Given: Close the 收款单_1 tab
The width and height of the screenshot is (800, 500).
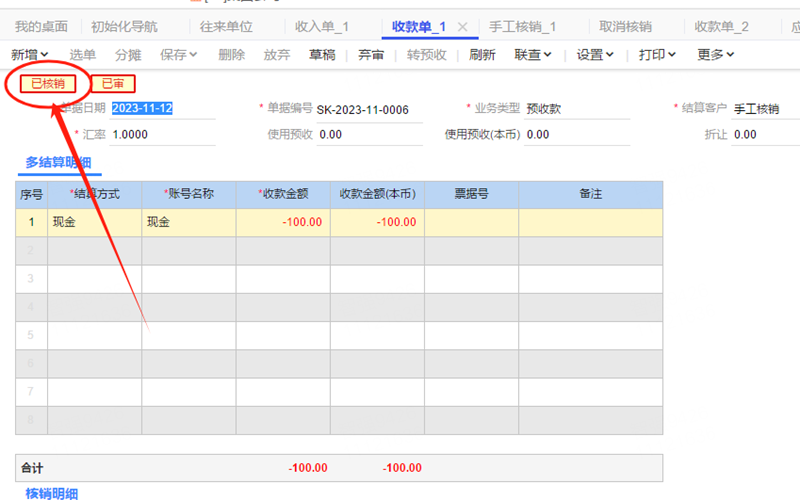Looking at the screenshot, I should coord(462,27).
